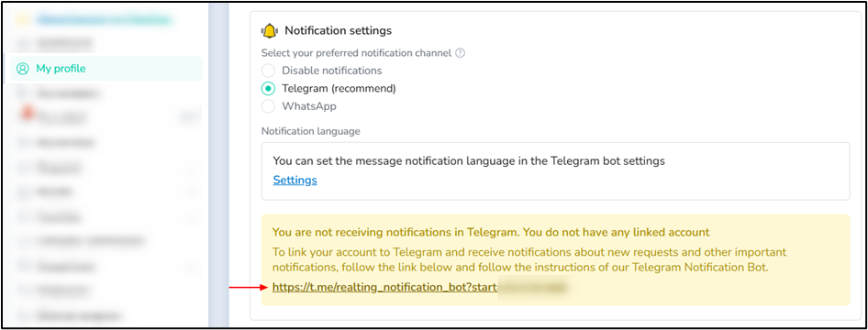Expand the first blurred sidebar chevron item
Viewport: 868px width, 330px height.
coord(192,168)
